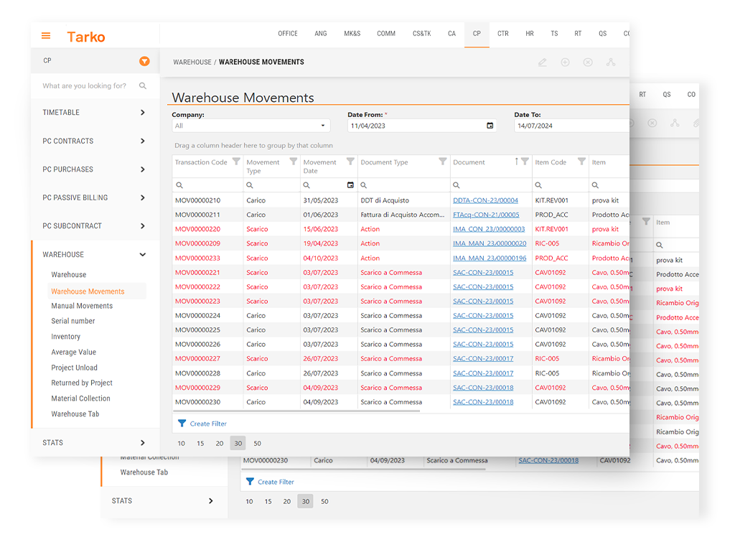Click filter icon on Movement Date column header

[x=350, y=162]
